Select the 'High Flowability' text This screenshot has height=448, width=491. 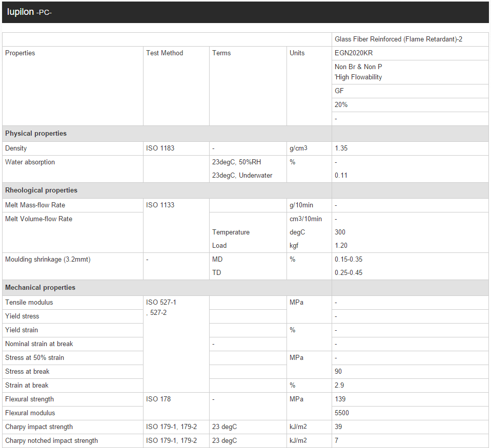[x=359, y=77]
